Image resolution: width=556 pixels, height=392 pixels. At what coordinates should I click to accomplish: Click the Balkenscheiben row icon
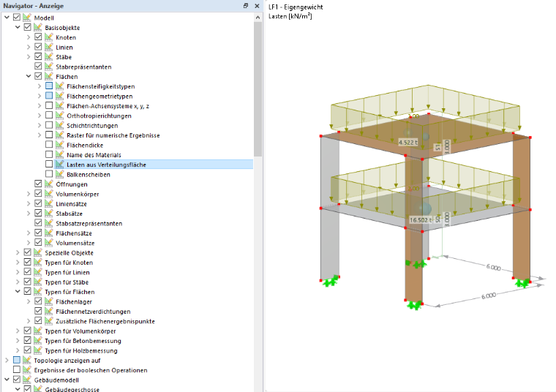(x=60, y=174)
